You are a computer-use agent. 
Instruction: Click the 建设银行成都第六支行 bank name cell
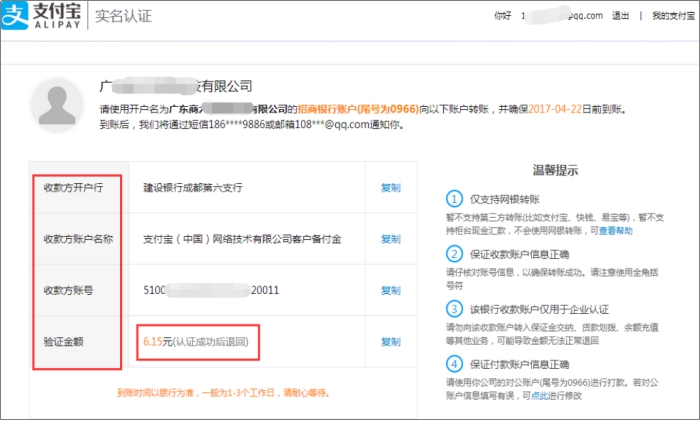click(192, 187)
